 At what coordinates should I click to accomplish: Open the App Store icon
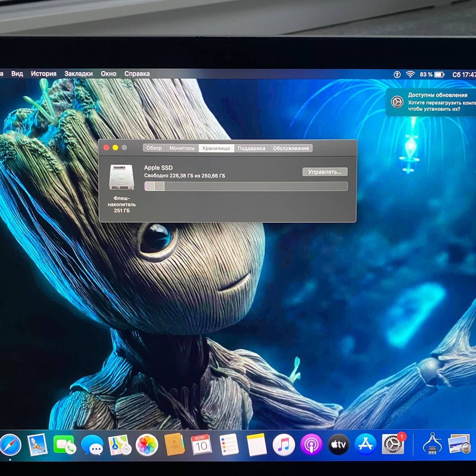pyautogui.click(x=366, y=445)
